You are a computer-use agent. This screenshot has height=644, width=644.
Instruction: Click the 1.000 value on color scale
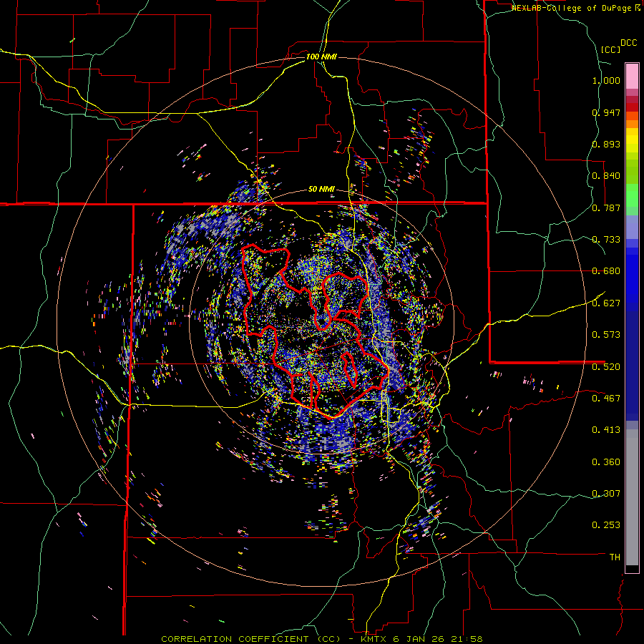(x=606, y=80)
